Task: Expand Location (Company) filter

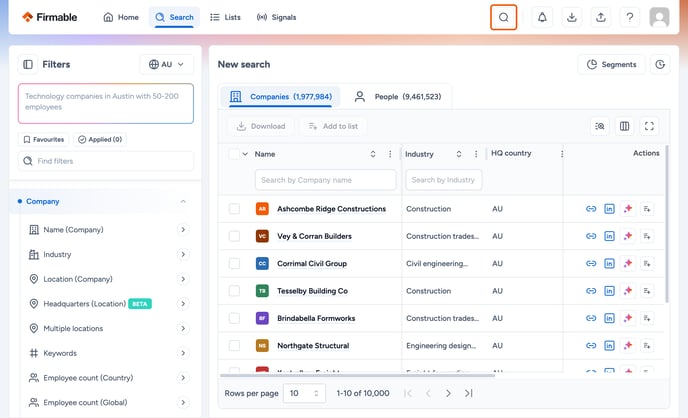Action: 183,279
